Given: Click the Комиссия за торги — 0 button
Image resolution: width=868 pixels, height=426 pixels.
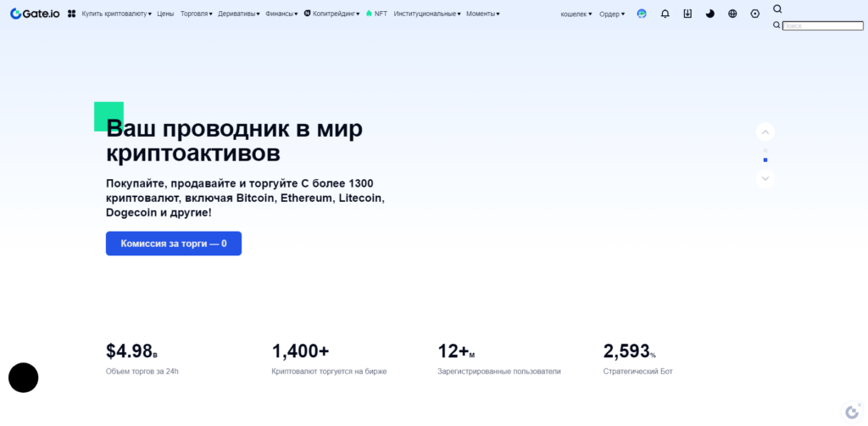Looking at the screenshot, I should pyautogui.click(x=174, y=244).
